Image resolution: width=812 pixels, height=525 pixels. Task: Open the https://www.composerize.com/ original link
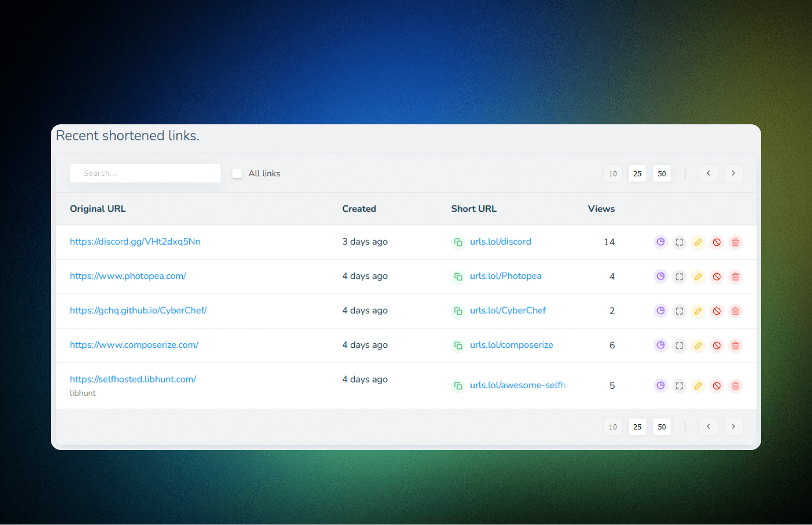[x=134, y=345]
